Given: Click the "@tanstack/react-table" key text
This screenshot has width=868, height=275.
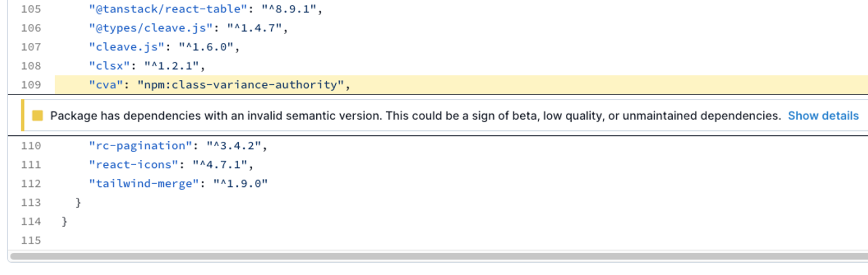Looking at the screenshot, I should point(168,9).
